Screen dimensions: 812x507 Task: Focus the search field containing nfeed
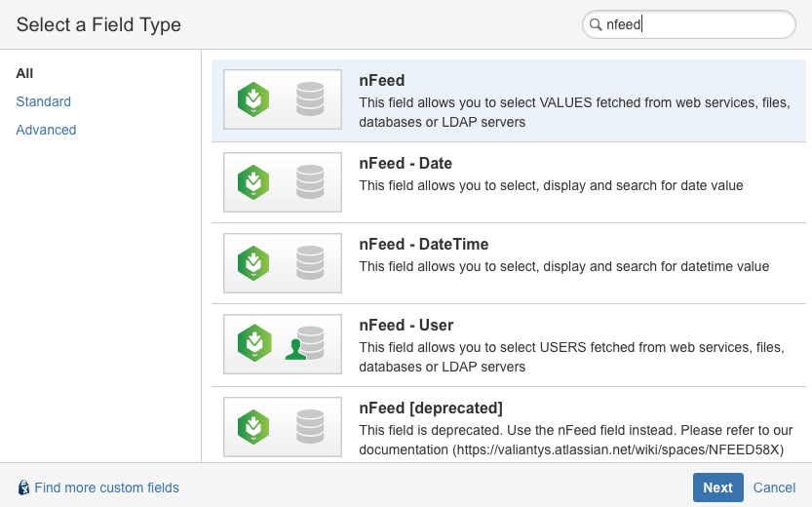tap(697, 26)
